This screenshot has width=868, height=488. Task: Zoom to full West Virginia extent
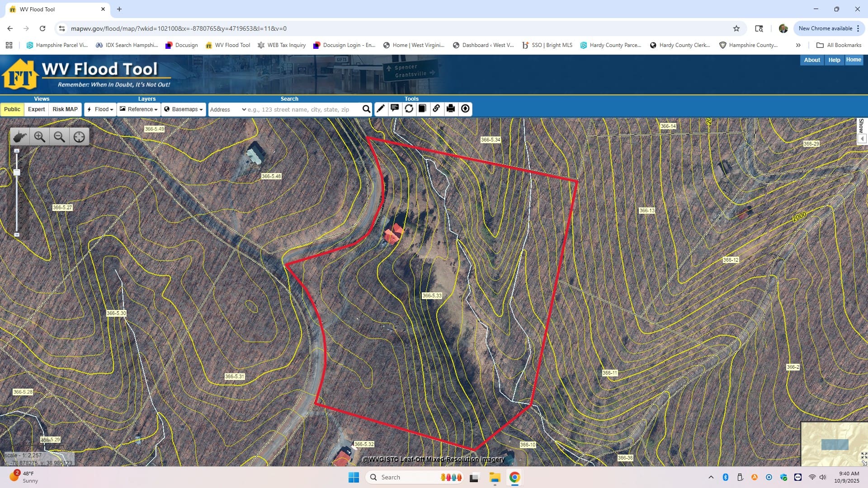pyautogui.click(x=20, y=137)
